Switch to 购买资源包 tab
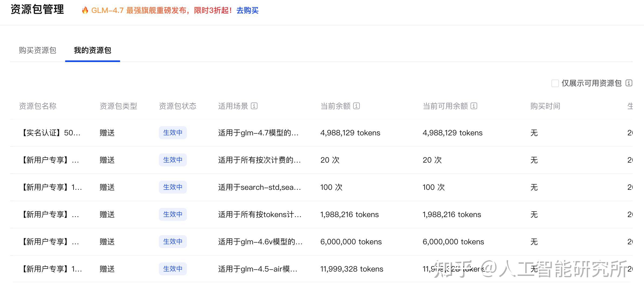The image size is (644, 295). (x=37, y=50)
